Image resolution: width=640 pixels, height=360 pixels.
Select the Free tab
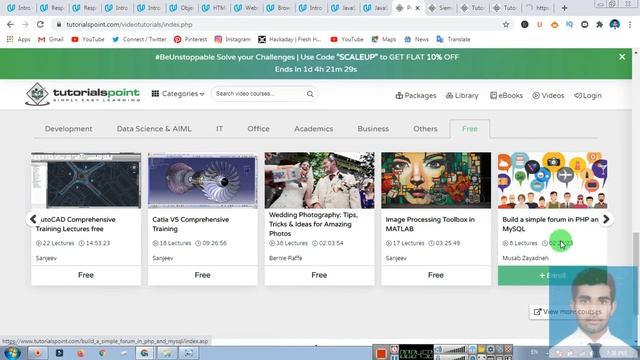(470, 129)
